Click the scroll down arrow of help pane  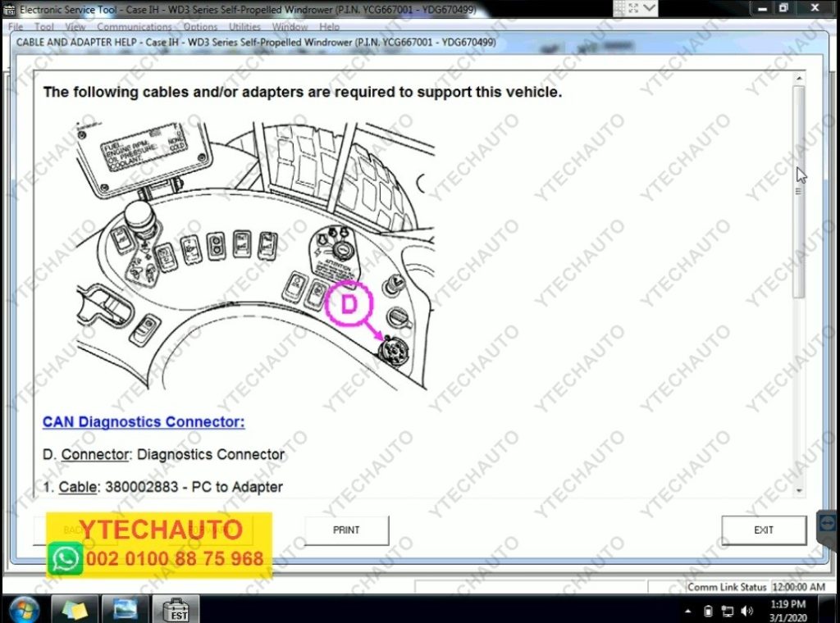(x=799, y=489)
